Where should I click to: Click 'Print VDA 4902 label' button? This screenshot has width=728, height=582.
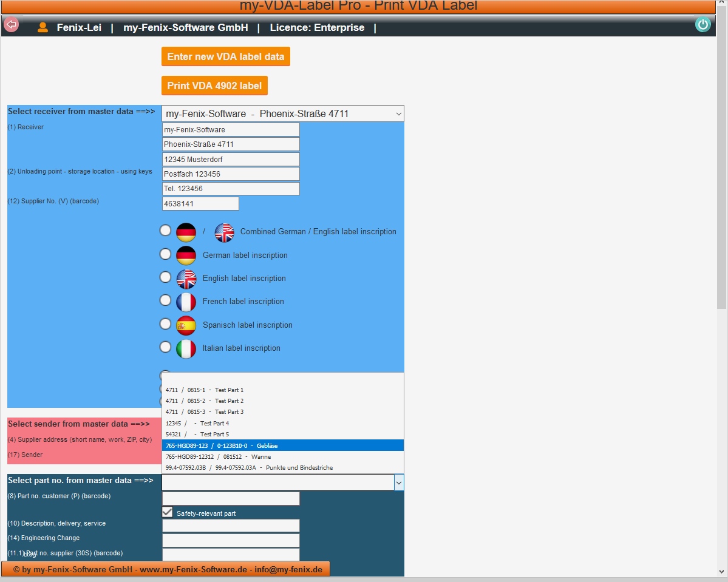tap(214, 86)
